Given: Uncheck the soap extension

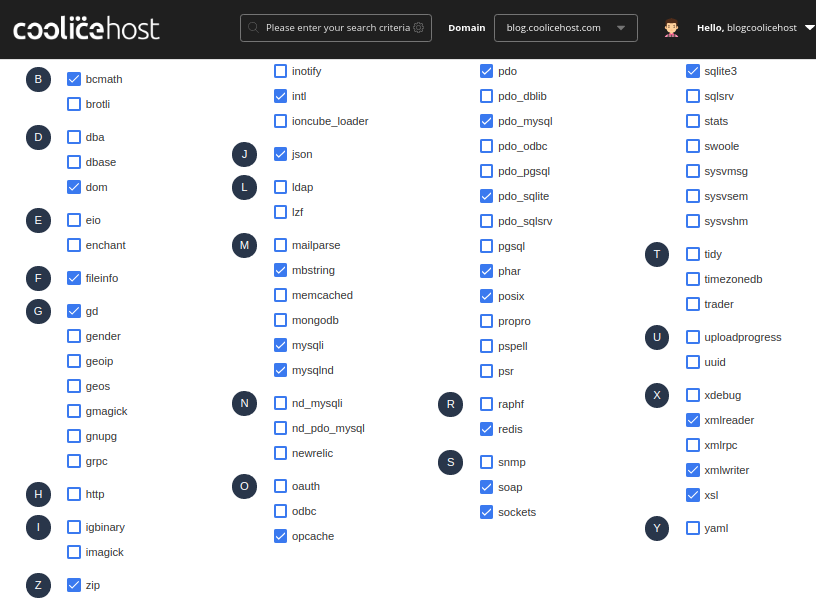Looking at the screenshot, I should (487, 487).
